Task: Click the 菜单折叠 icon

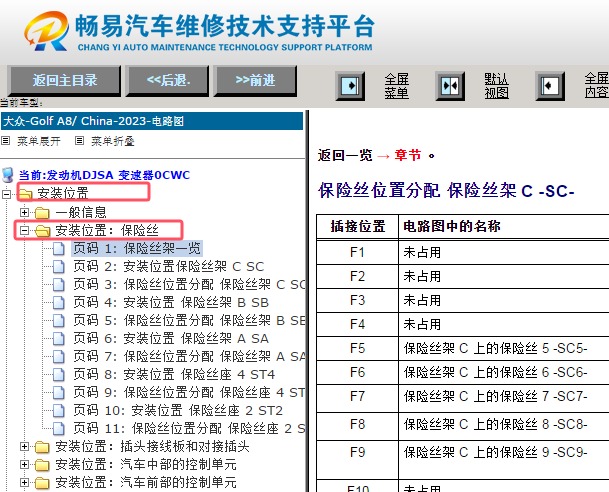Action: pyautogui.click(x=79, y=141)
